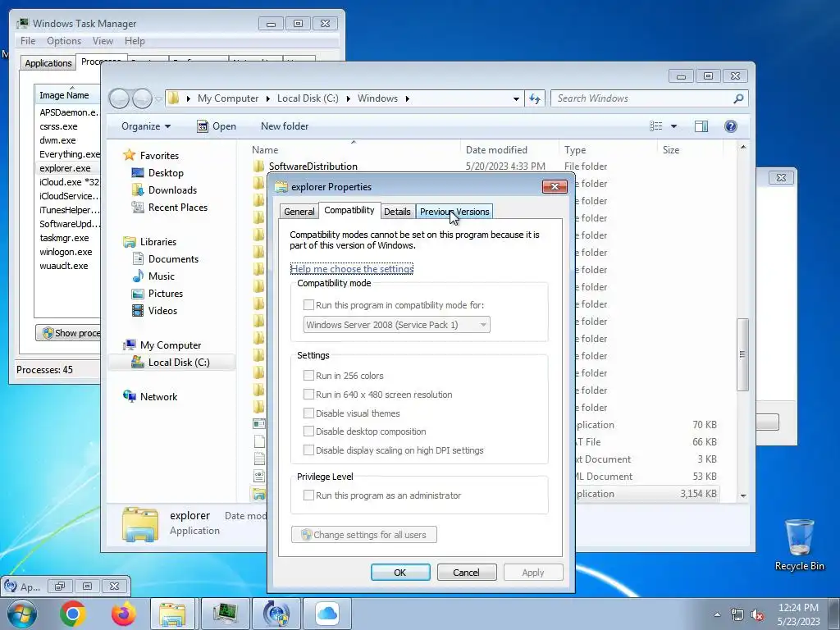Click the muted volume tray icon
The height and width of the screenshot is (630, 840).
pos(757,615)
